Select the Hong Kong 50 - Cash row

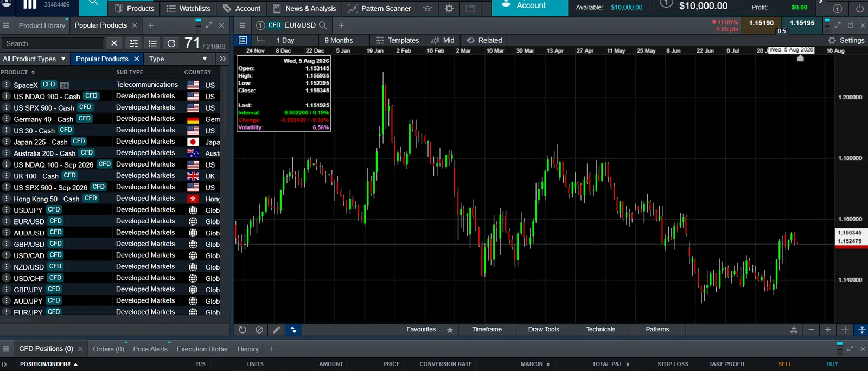pos(111,199)
